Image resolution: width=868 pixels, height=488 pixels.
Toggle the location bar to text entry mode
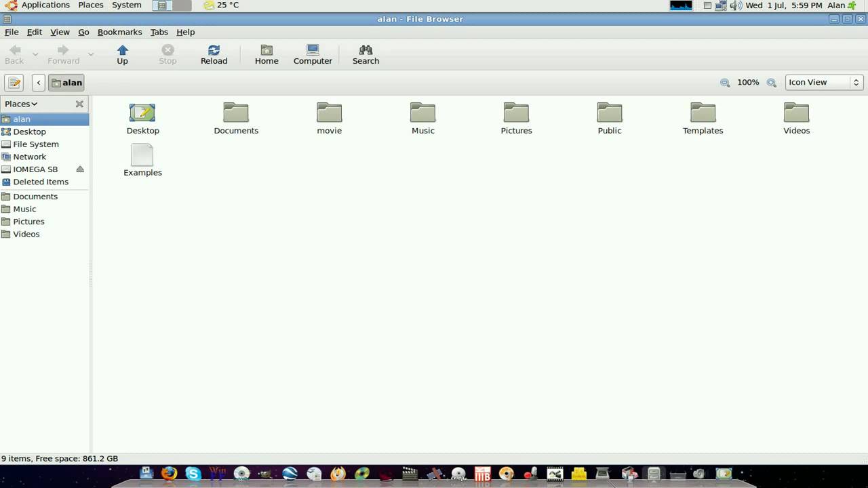[x=14, y=82]
